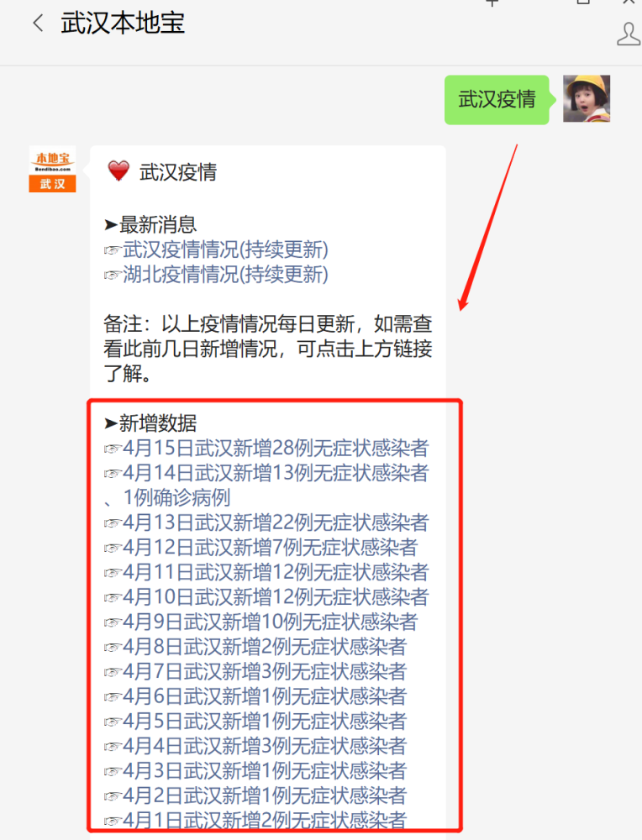Open the 4月4日 新增3例 link
Viewport: 642px width, 840px height.
point(265,745)
